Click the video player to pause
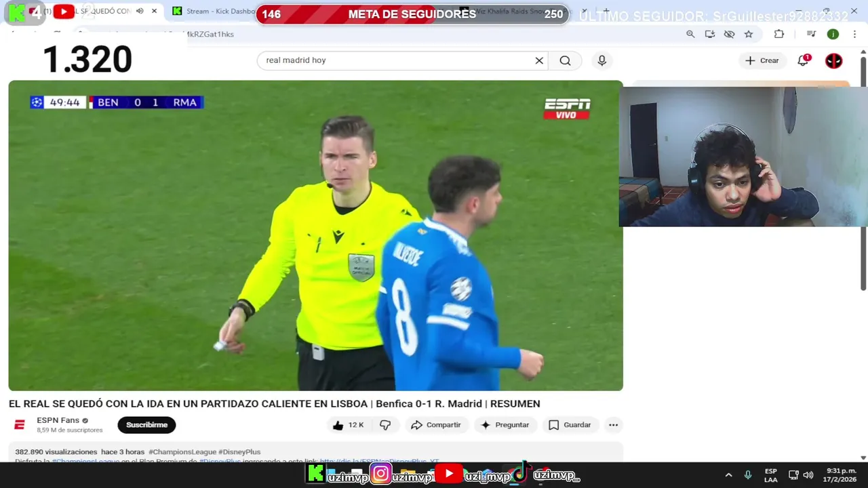This screenshot has width=868, height=488. pyautogui.click(x=315, y=235)
